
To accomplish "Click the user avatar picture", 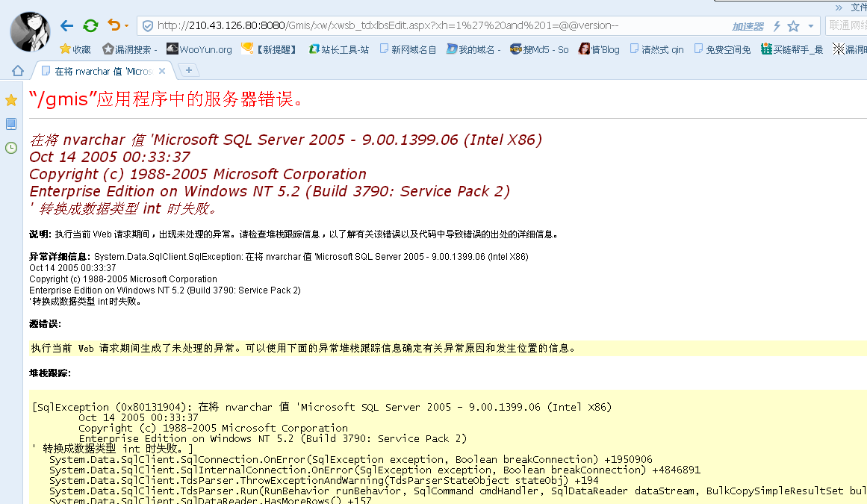I will point(30,31).
